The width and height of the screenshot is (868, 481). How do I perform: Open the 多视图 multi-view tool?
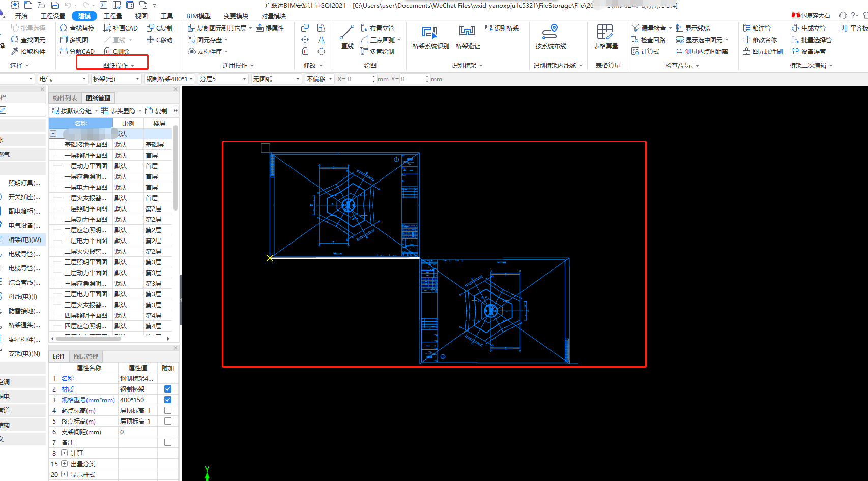coord(74,40)
